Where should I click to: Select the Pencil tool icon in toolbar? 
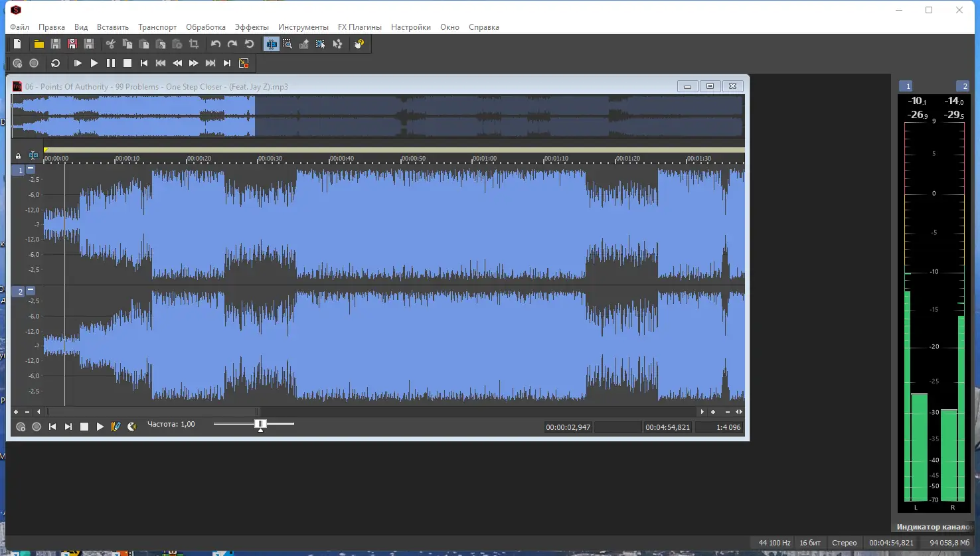pos(304,44)
